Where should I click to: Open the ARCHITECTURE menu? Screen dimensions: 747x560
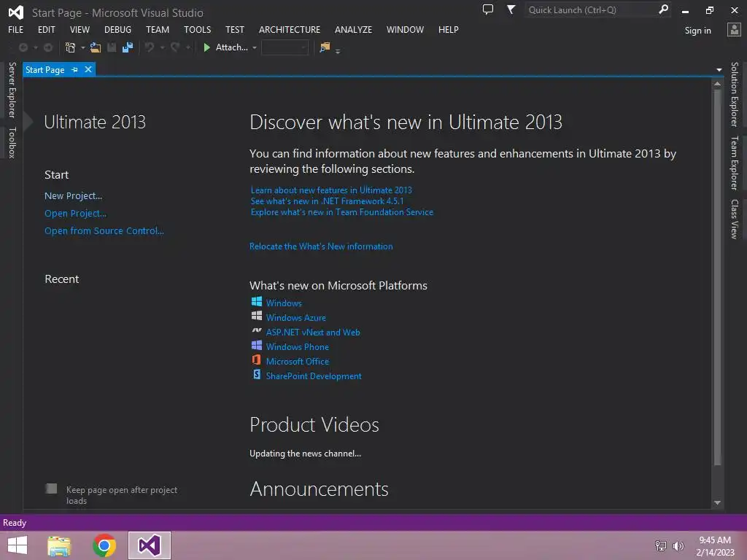(290, 29)
